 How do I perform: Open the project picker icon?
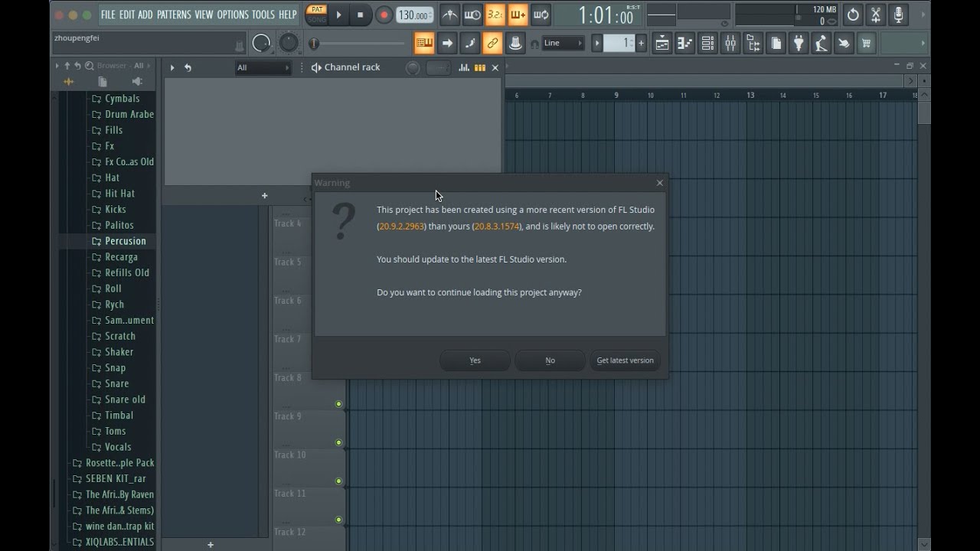pos(776,44)
